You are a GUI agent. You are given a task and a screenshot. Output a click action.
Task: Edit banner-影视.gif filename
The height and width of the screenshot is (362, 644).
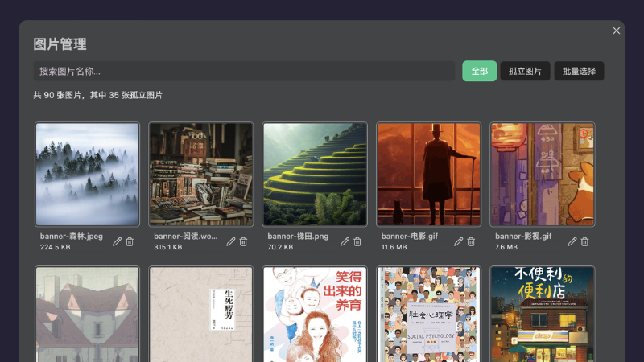pos(572,241)
